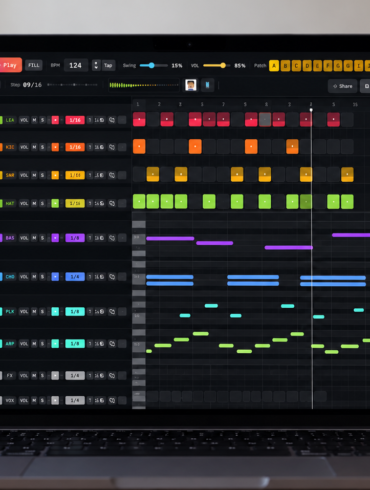The image size is (370, 490).
Task: Open the 1/16 rate dropdown on the KIC track
Action: coord(75,147)
